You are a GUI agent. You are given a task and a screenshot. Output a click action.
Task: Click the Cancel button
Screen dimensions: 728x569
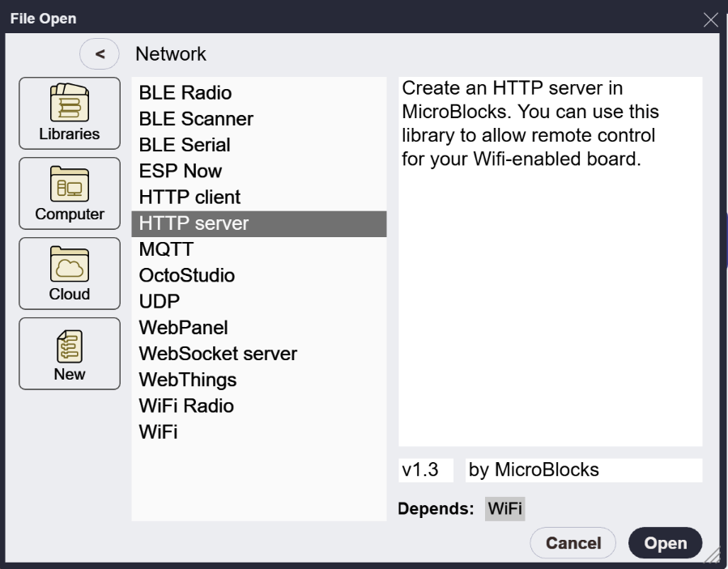click(573, 543)
